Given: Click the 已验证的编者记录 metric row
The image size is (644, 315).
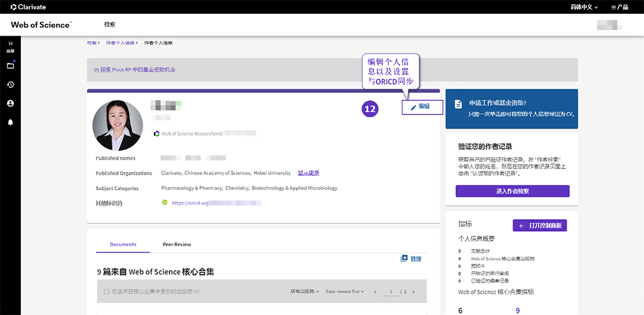Looking at the screenshot, I should click(x=483, y=280).
